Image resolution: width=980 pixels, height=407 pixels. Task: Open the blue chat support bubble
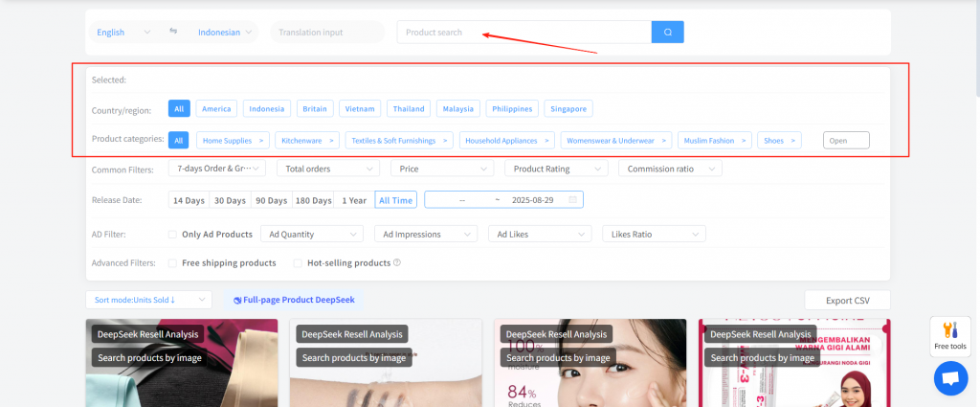tap(950, 378)
